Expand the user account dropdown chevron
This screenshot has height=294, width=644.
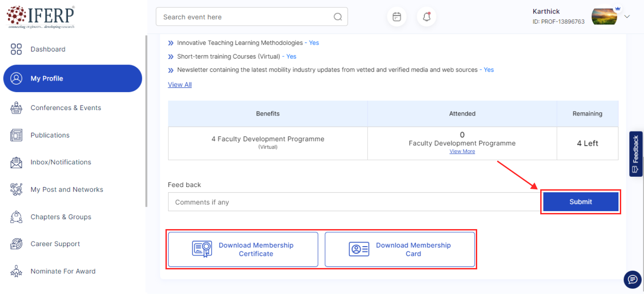tap(627, 17)
